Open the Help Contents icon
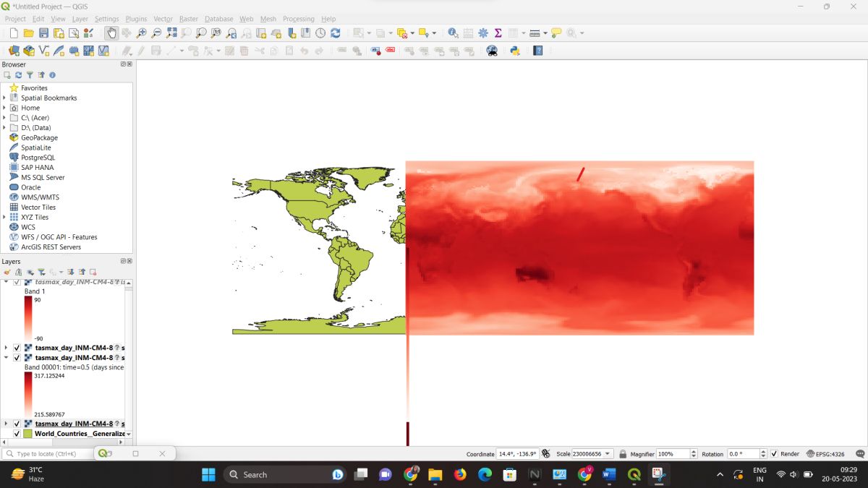868x488 pixels. point(537,51)
